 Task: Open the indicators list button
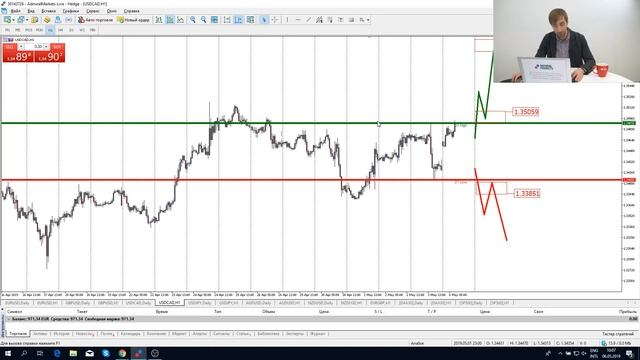point(250,20)
